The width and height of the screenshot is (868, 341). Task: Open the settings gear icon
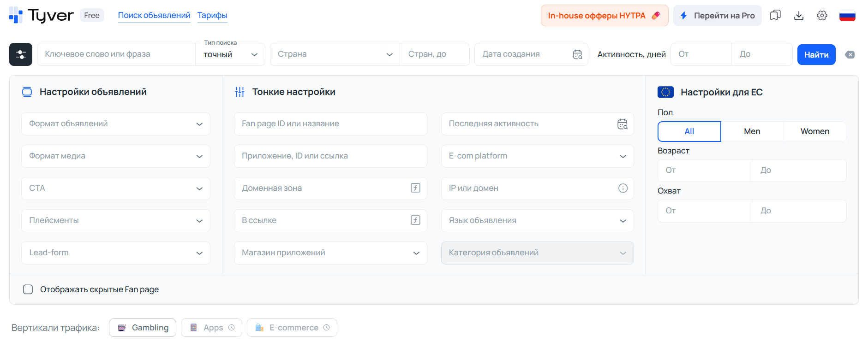822,16
